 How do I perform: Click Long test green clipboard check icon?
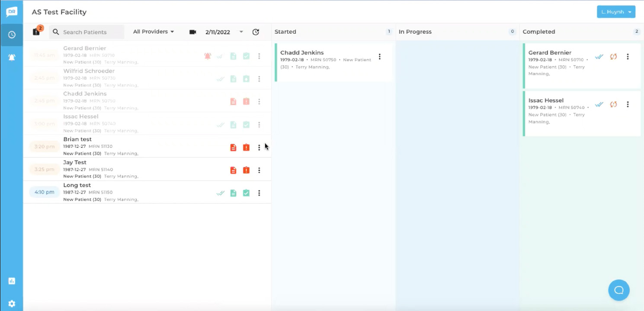pyautogui.click(x=246, y=193)
